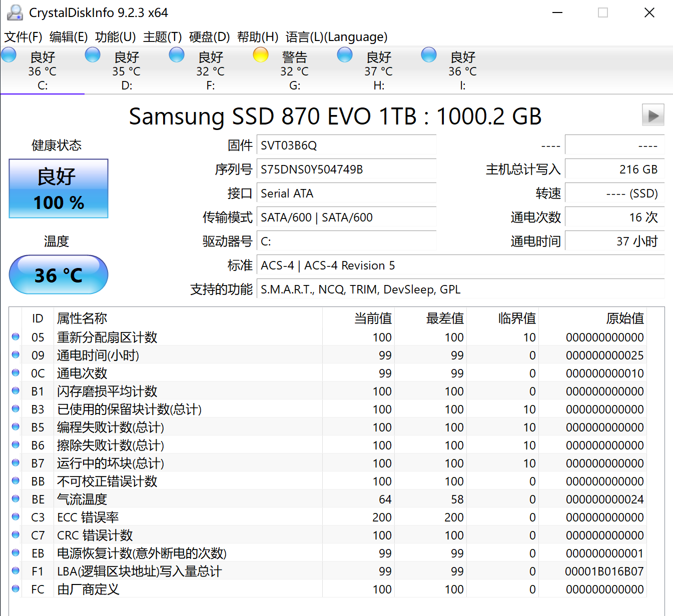
Task: Click status dot for 运行中的坏块 row
Action: pos(16,463)
